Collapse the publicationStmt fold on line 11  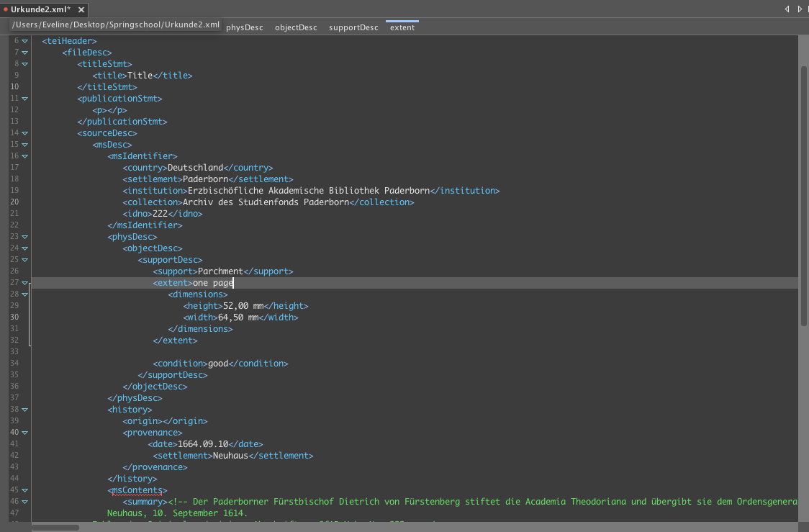[x=24, y=99]
